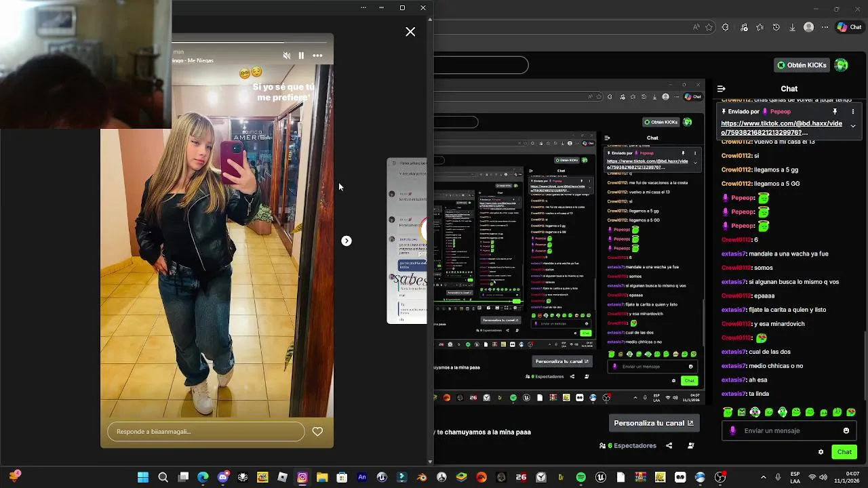Screen dimensions: 868x488
Task: Open the Edge extensions puzzle icon
Action: 726,27
